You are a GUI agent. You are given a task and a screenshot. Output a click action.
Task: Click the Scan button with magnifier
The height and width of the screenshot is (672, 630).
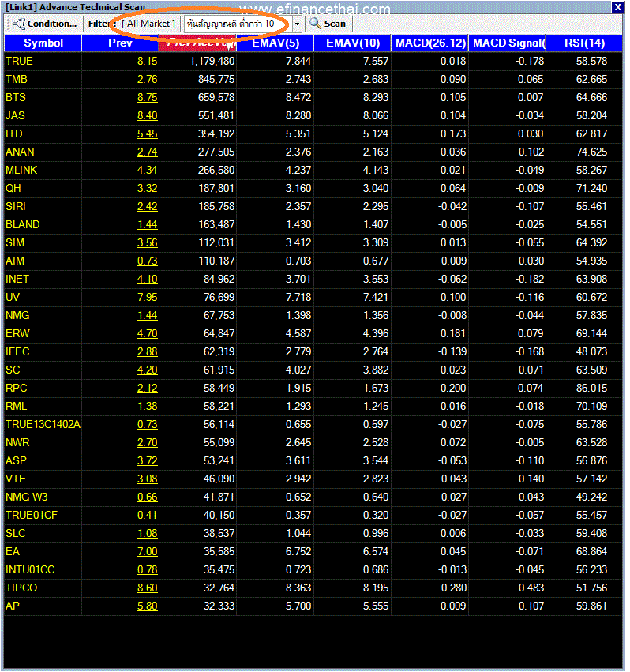328,24
